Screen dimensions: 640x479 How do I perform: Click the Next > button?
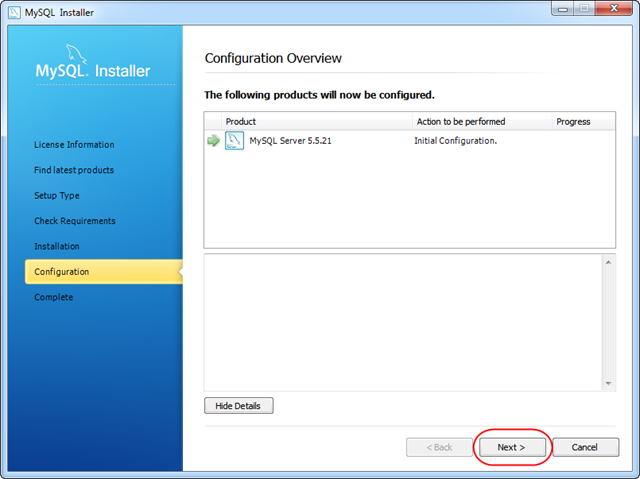coord(512,447)
